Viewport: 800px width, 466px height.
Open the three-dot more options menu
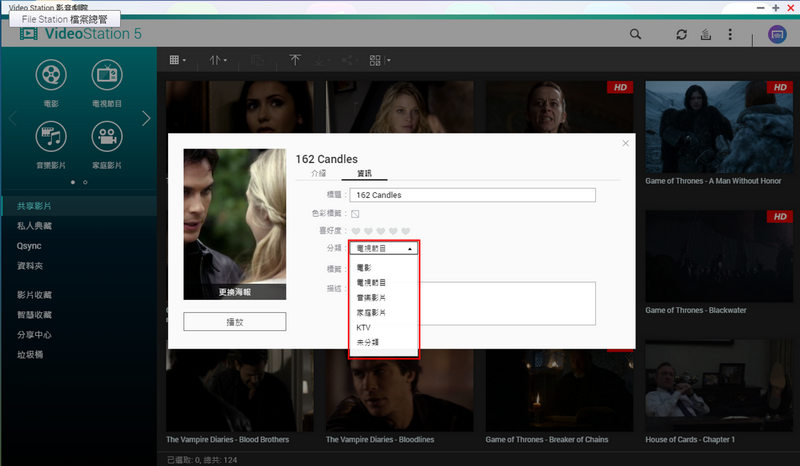point(730,34)
